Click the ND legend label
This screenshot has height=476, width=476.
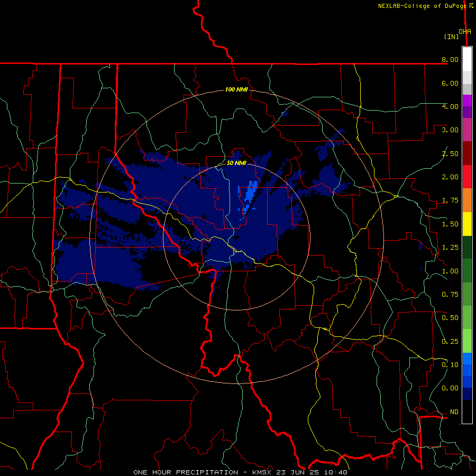point(454,412)
